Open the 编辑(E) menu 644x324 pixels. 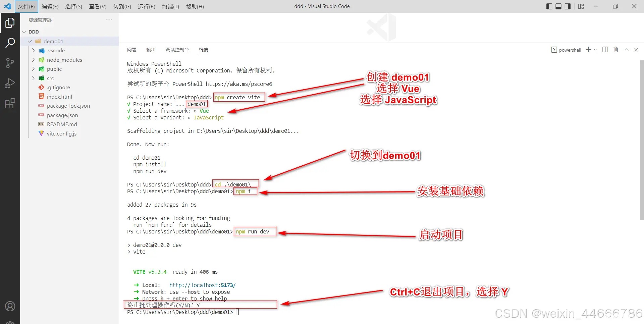tap(50, 6)
